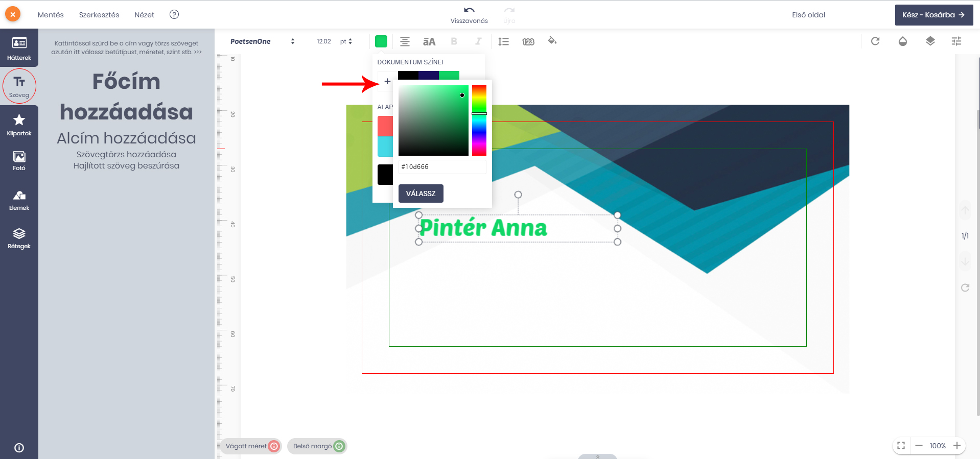The image size is (980, 459).
Task: Open the Szerkesztés menu
Action: coord(99,15)
